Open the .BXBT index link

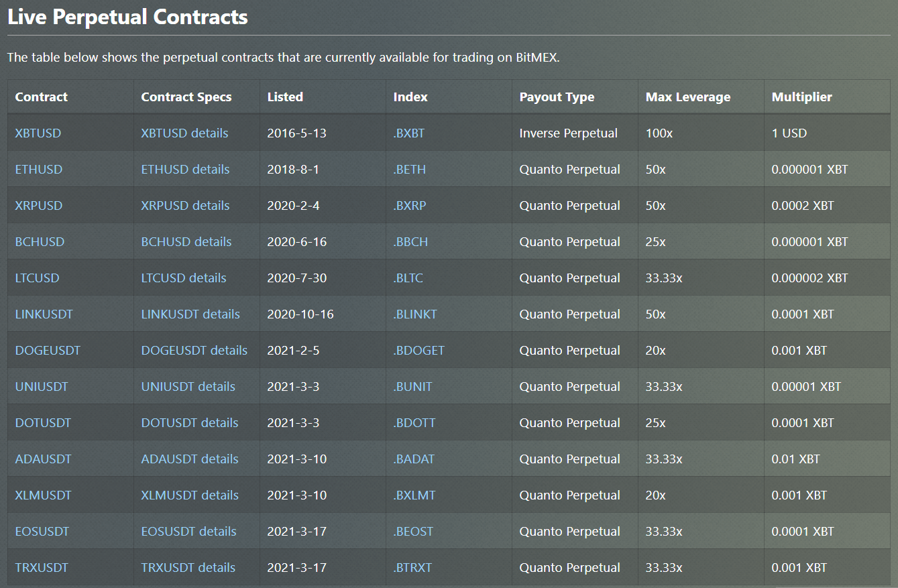click(x=408, y=133)
